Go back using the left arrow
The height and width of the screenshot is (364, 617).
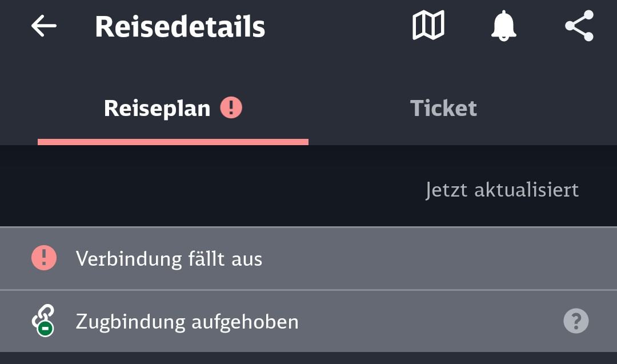[43, 26]
